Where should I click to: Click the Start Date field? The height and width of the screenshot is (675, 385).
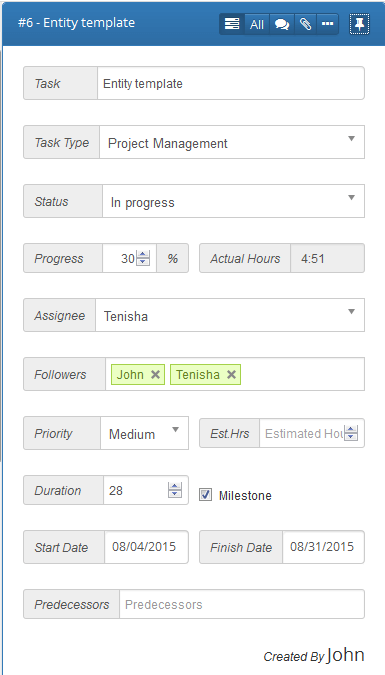[146, 547]
